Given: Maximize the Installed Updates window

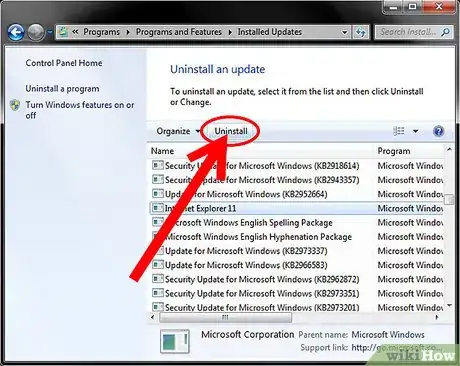Looking at the screenshot, I should tap(412, 7).
